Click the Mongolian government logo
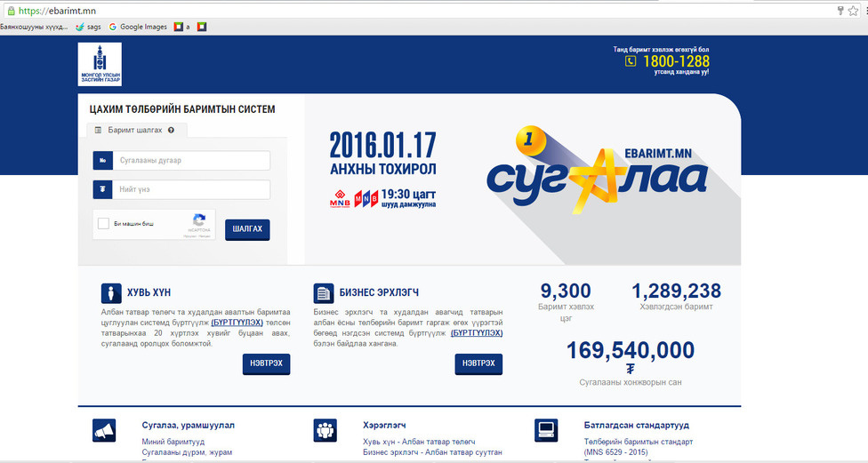The width and height of the screenshot is (868, 463). [100, 64]
